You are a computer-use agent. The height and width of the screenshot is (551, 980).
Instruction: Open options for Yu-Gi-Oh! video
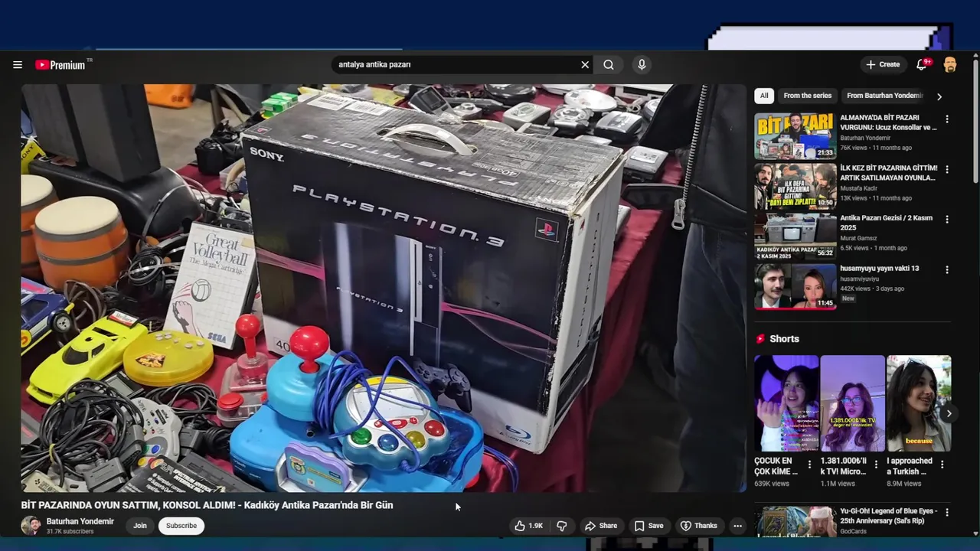tap(947, 512)
